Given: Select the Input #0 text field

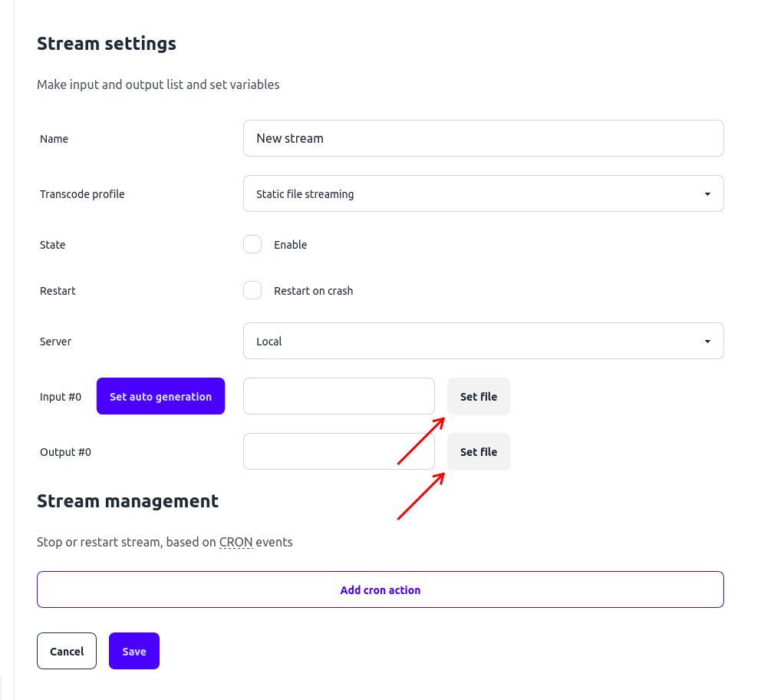Looking at the screenshot, I should [x=338, y=396].
